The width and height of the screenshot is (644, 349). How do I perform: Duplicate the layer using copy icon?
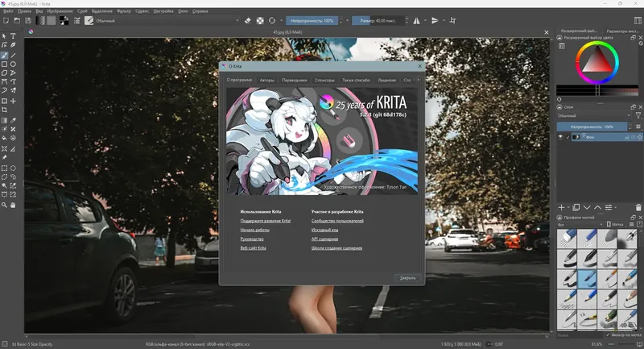pos(576,208)
